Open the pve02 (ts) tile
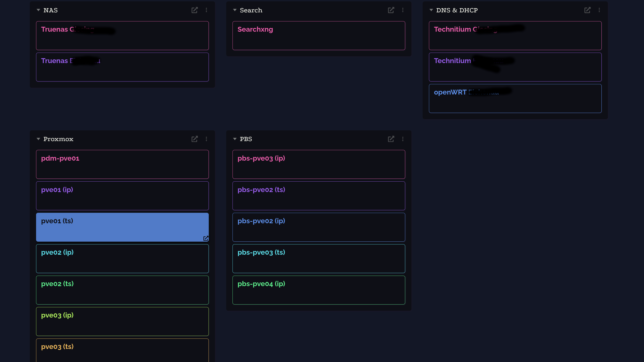 (x=122, y=290)
